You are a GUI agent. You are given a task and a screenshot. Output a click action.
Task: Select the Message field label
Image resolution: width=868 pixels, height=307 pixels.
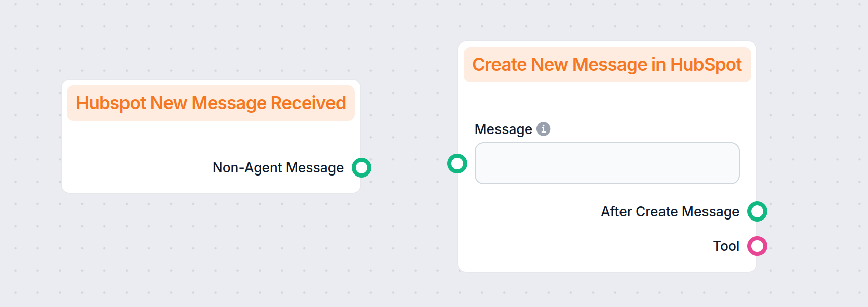click(x=504, y=129)
